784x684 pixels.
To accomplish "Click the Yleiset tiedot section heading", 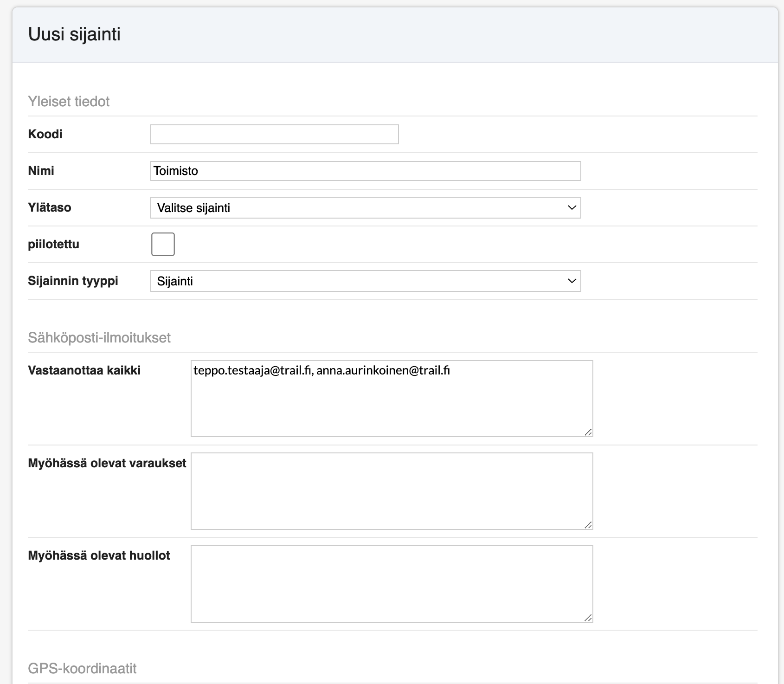I will (x=69, y=102).
